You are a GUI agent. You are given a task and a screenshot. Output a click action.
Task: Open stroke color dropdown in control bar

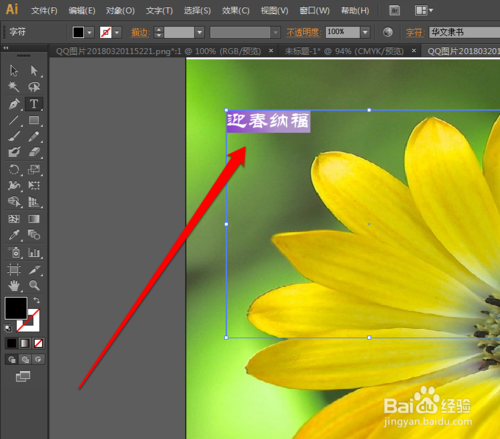(117, 33)
